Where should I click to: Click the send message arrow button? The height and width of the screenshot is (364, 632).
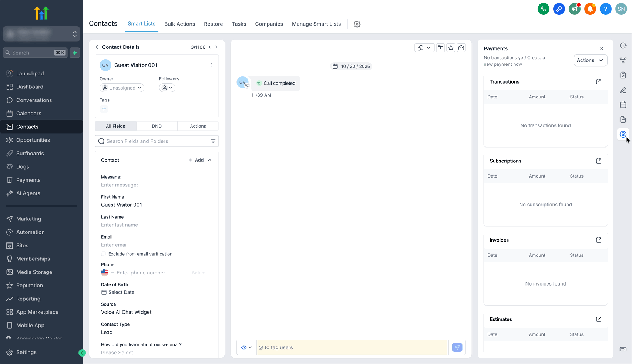click(457, 347)
